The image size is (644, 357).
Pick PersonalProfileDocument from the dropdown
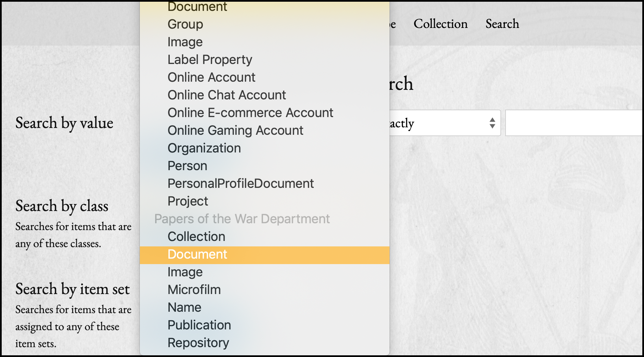241,183
